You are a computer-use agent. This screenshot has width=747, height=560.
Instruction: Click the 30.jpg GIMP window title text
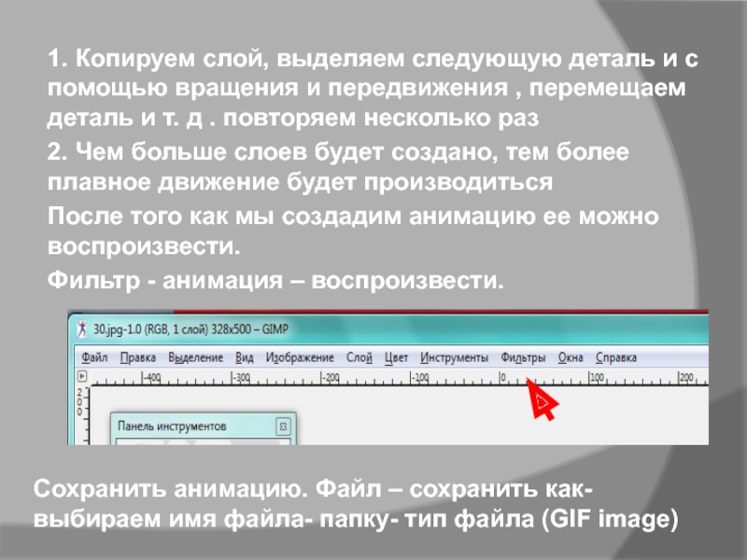[x=190, y=329]
